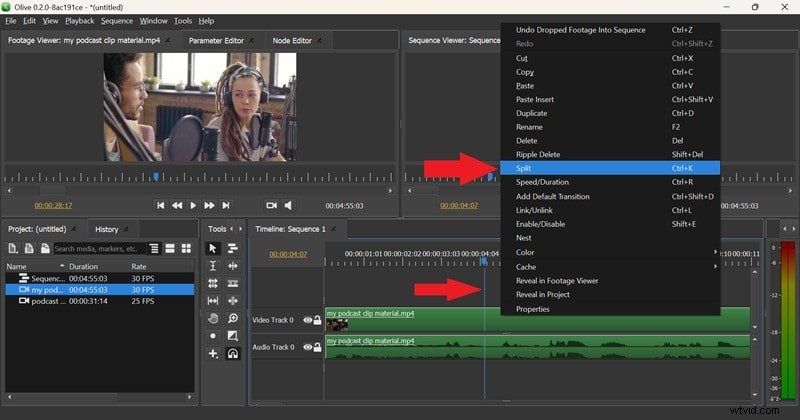This screenshot has width=800, height=420.
Task: Click Footage Viewer go-to-start button
Action: point(161,205)
